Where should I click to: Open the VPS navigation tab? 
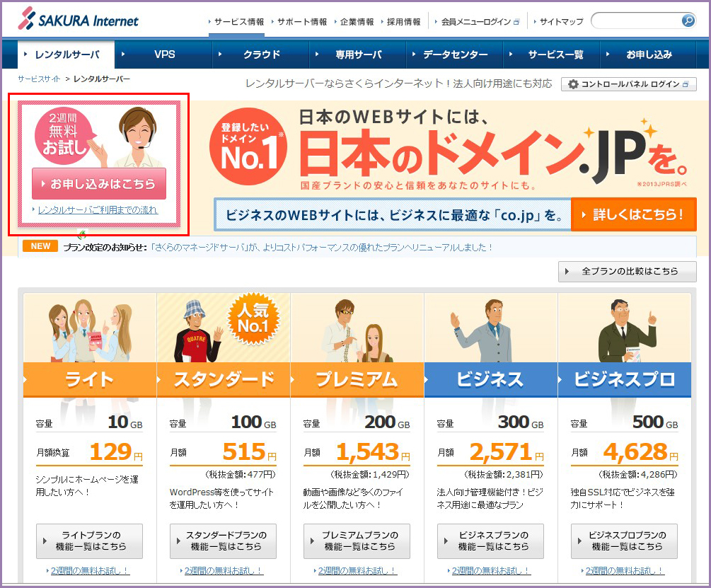point(164,54)
